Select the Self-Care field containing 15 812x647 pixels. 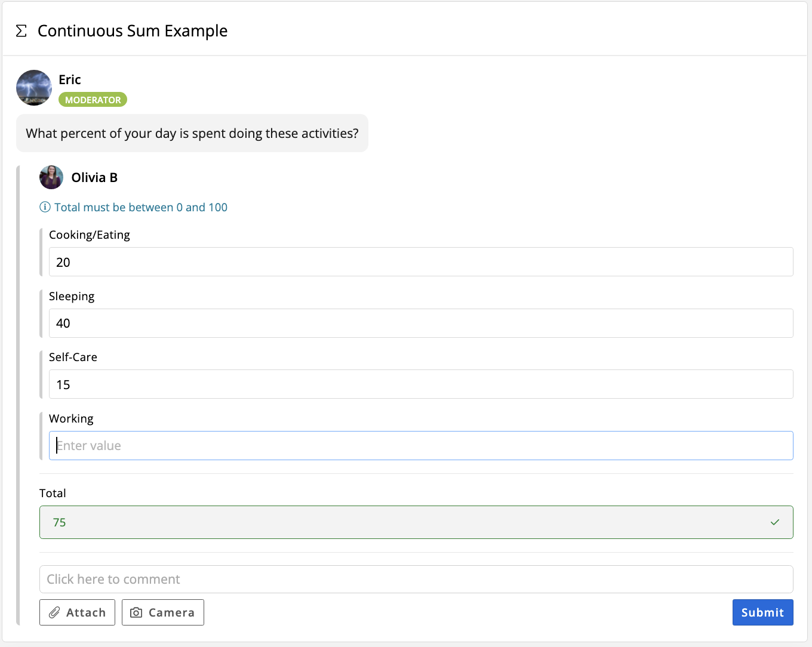420,384
